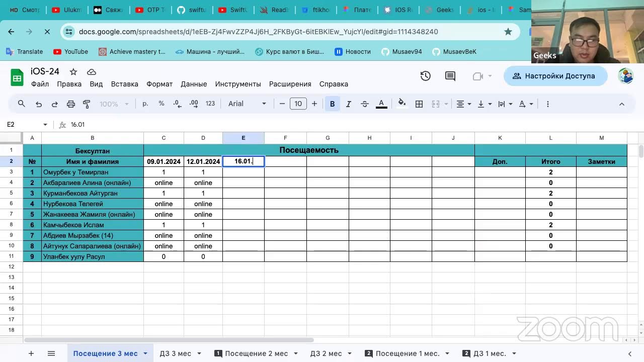Open the Sheets home green icon
The height and width of the screenshot is (362, 644).
17,77
